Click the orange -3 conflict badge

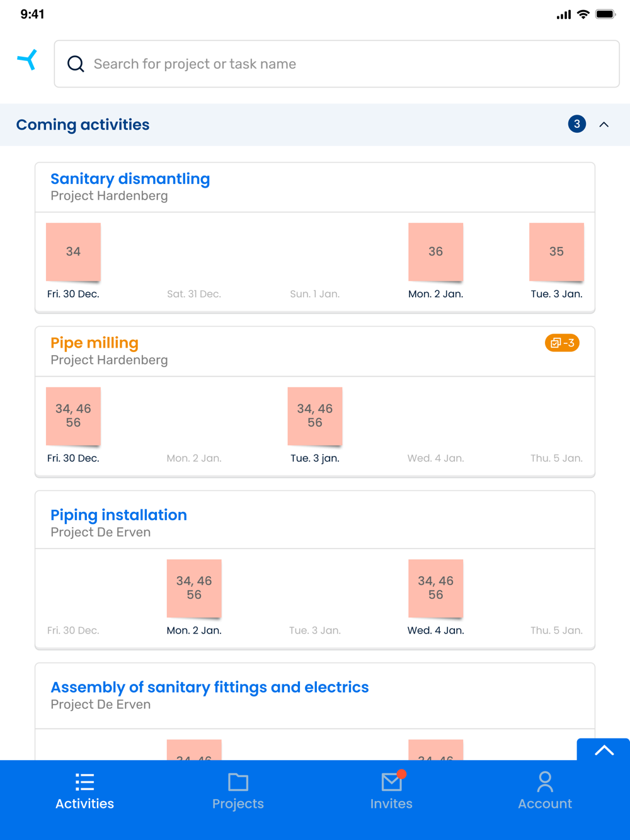(562, 343)
